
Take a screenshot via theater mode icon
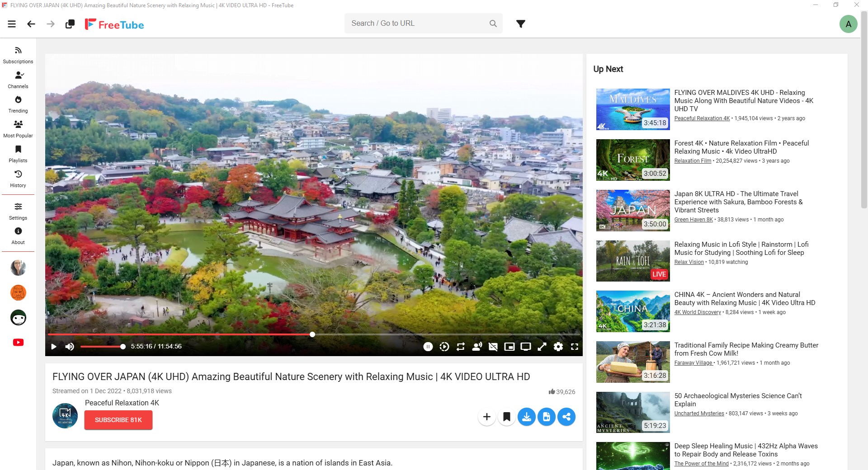point(526,347)
